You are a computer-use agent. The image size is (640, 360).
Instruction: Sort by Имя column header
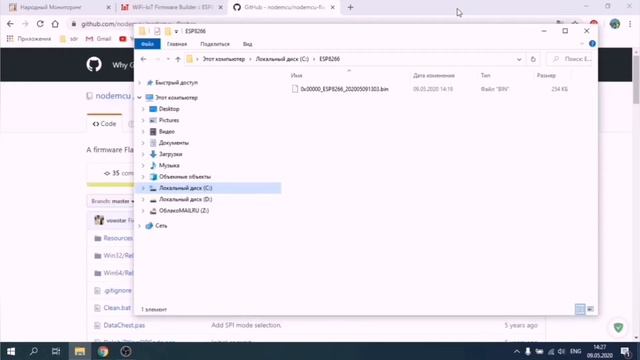pyautogui.click(x=297, y=76)
